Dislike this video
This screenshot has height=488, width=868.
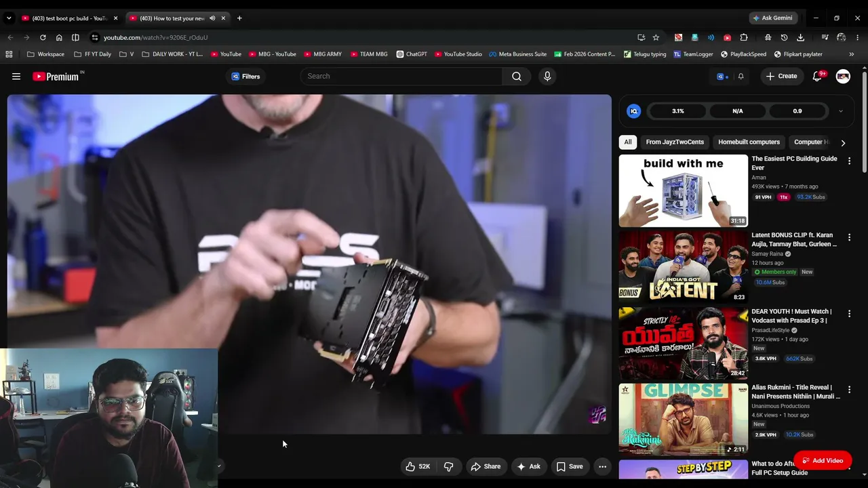448,466
